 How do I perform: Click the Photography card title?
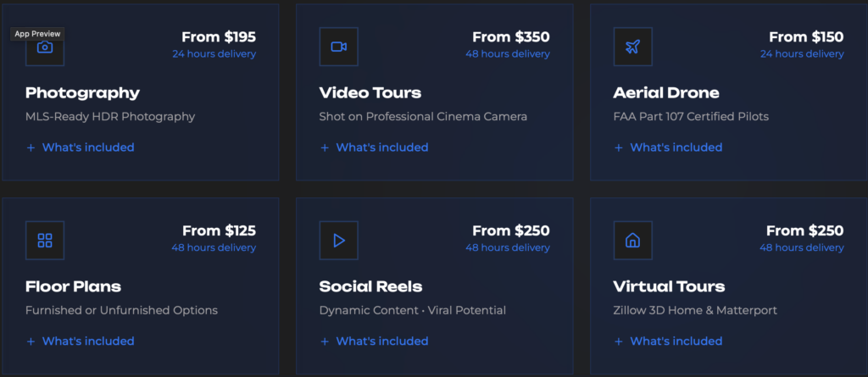tap(82, 93)
